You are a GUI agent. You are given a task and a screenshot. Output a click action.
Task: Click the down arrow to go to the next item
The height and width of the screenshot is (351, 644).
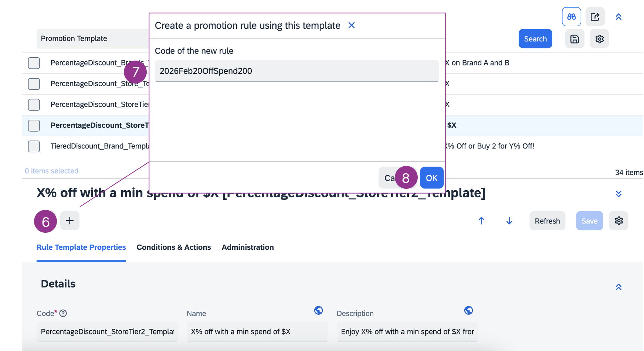coord(509,221)
